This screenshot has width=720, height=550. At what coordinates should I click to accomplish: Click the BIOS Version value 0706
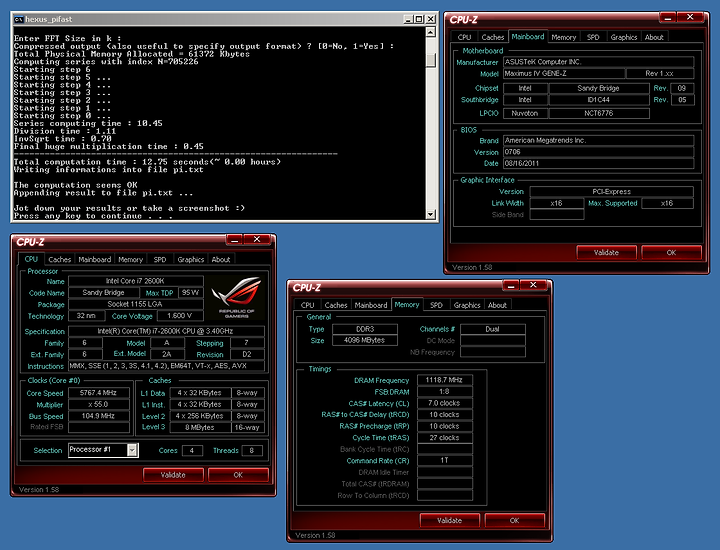click(x=598, y=152)
